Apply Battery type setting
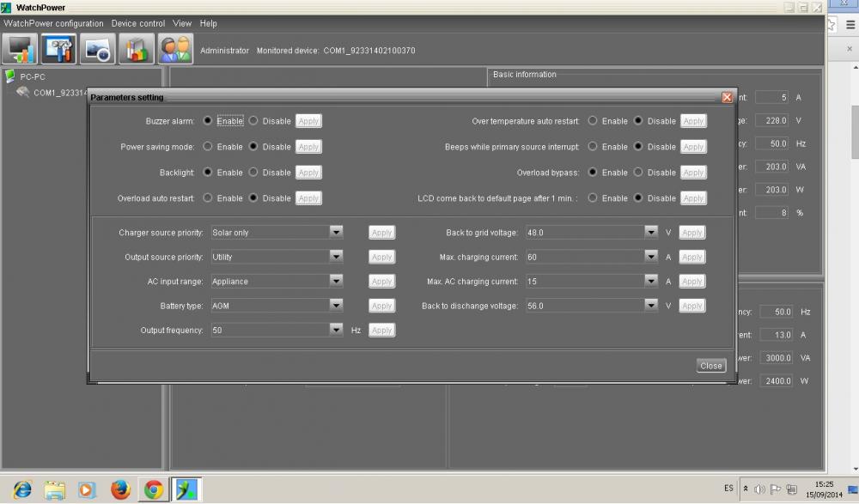Screen dimensions: 859x504 tap(382, 306)
